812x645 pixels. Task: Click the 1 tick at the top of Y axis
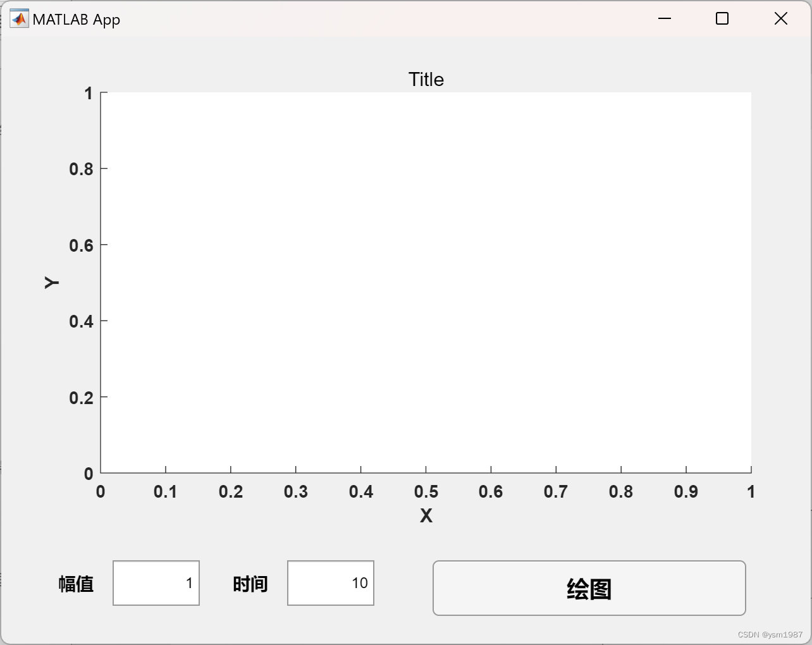pyautogui.click(x=89, y=92)
